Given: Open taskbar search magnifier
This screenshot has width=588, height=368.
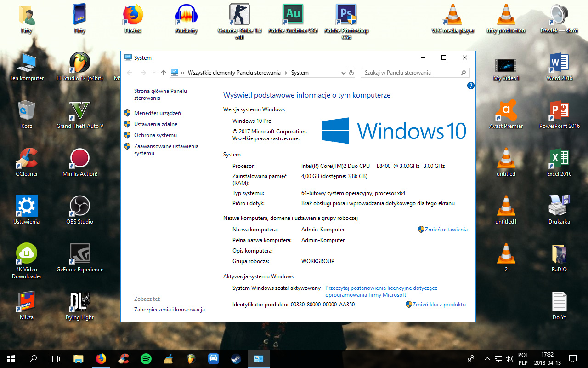Looking at the screenshot, I should [33, 358].
